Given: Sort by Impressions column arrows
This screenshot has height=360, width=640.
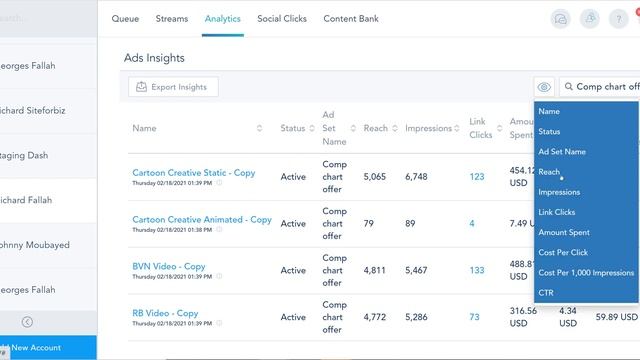Looking at the screenshot, I should [457, 128].
